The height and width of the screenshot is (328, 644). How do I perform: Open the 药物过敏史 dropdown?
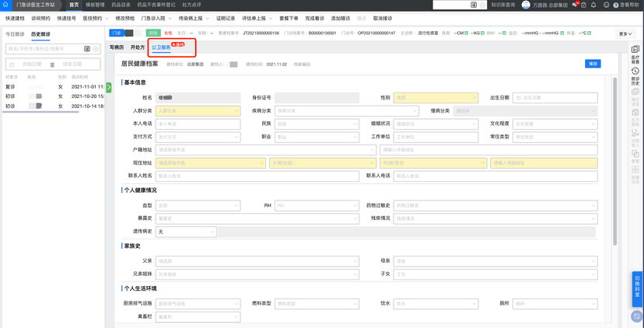pos(495,205)
